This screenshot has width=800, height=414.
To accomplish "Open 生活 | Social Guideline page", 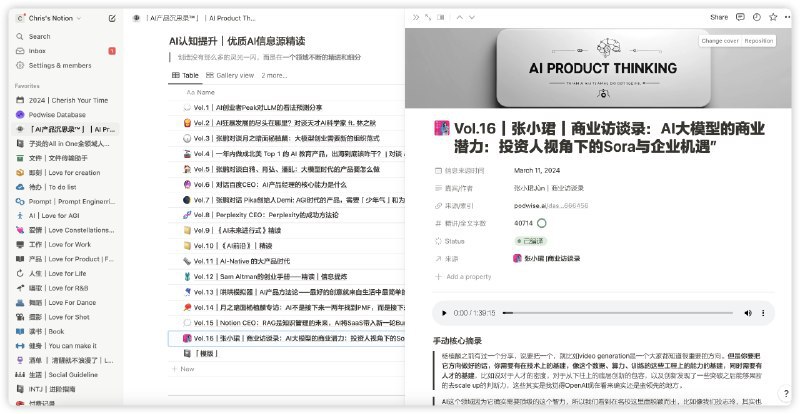I will point(63,375).
